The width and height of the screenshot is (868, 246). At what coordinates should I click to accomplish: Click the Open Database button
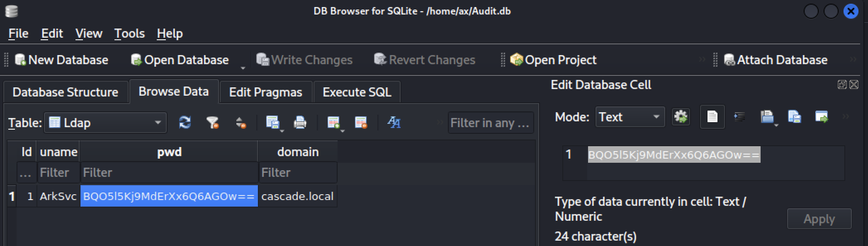[x=180, y=60]
